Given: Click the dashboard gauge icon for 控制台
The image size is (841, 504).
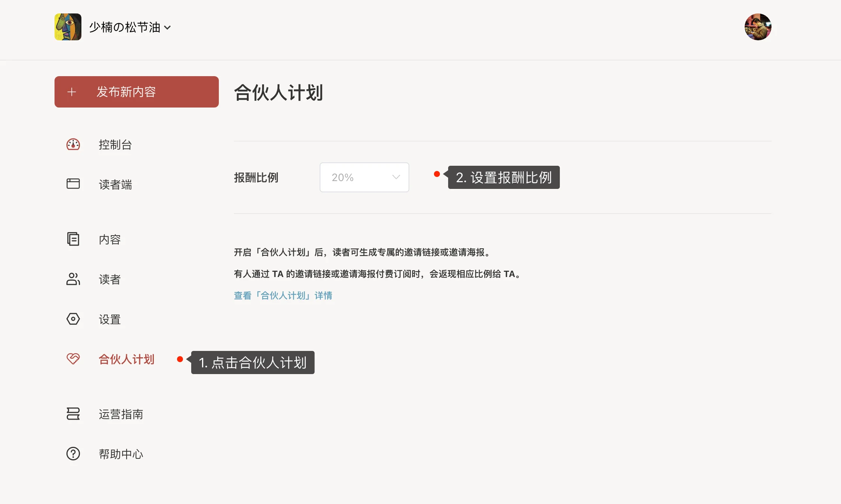Looking at the screenshot, I should click(x=73, y=144).
